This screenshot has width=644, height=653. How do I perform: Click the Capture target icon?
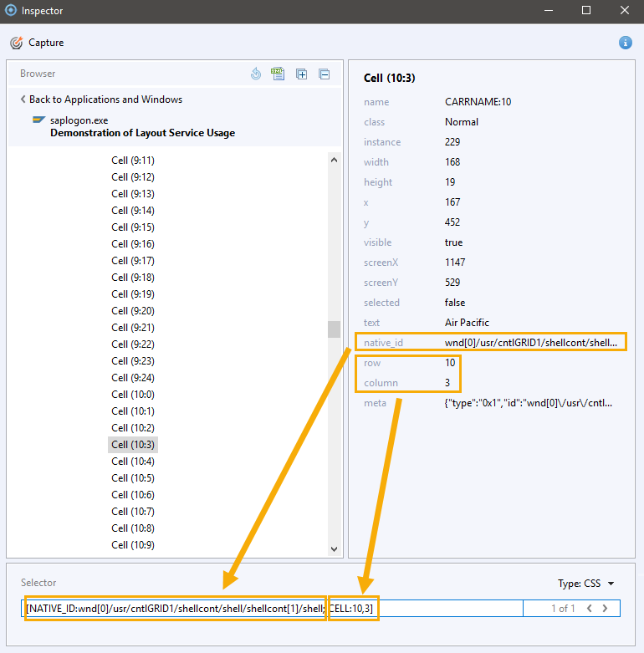click(16, 43)
